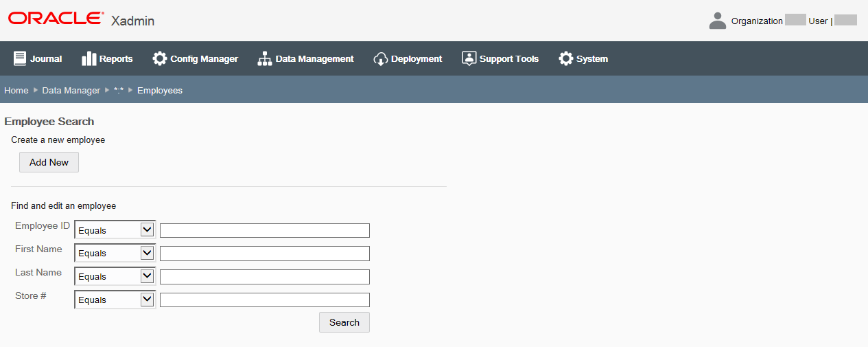Image resolution: width=868 pixels, height=347 pixels.
Task: Click the Oracle logo
Action: pyautogui.click(x=56, y=19)
